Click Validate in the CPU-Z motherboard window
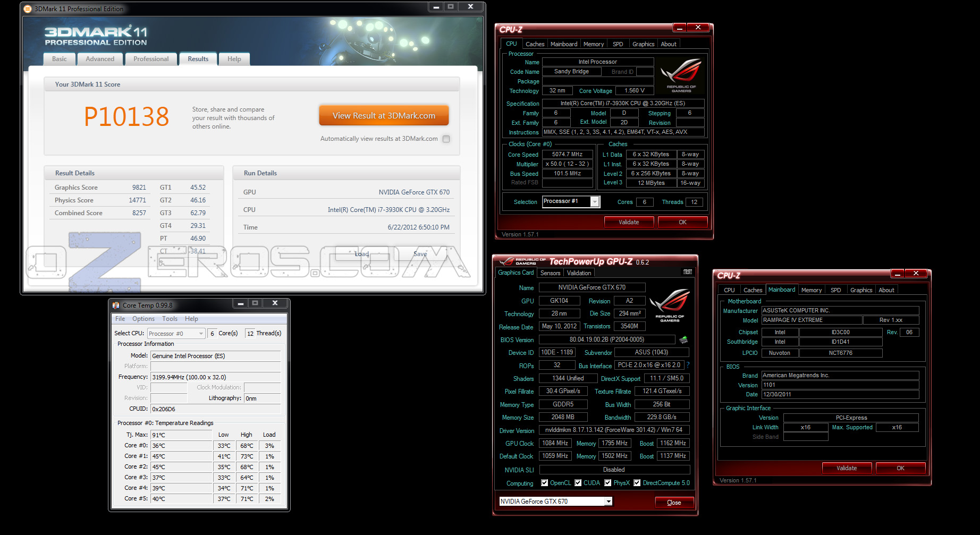Viewport: 980px width, 535px height. tap(847, 468)
